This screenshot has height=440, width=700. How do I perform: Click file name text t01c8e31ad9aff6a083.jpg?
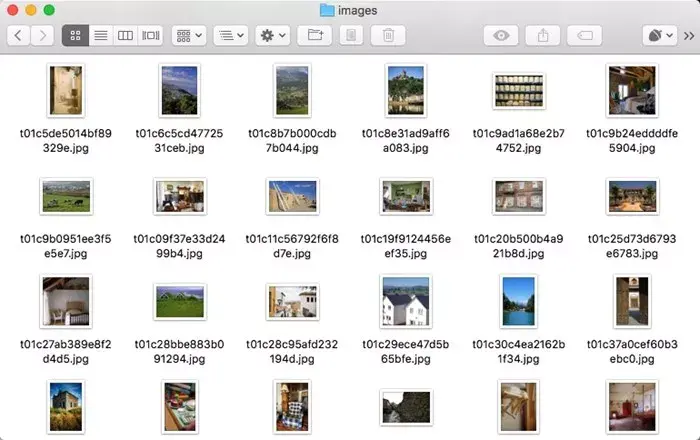tap(405, 141)
